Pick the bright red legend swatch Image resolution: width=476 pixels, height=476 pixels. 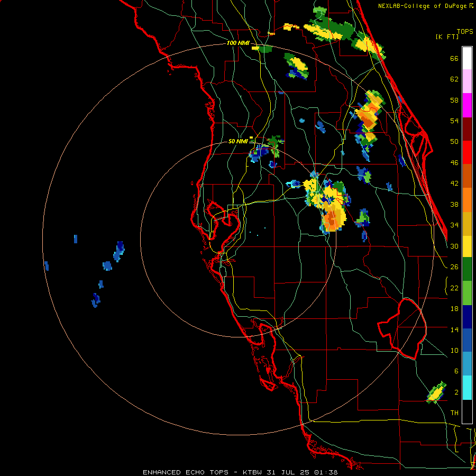(467, 152)
